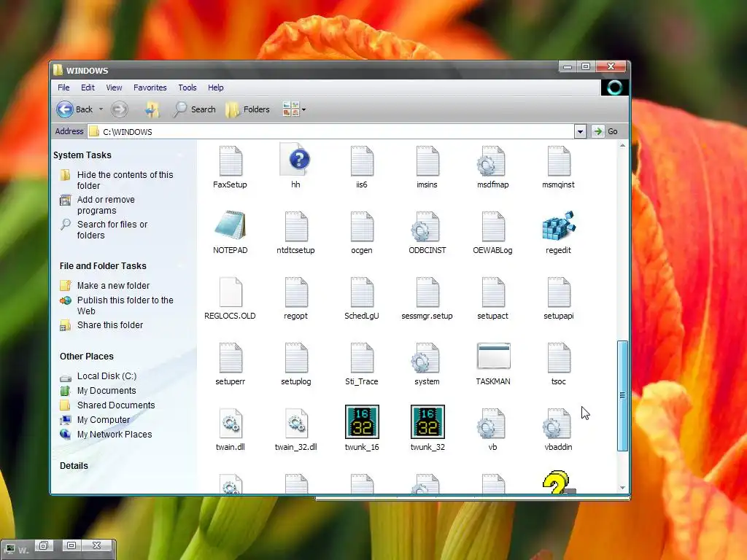747x560 pixels.
Task: Open the Back history dropdown arrow
Action: click(x=101, y=109)
